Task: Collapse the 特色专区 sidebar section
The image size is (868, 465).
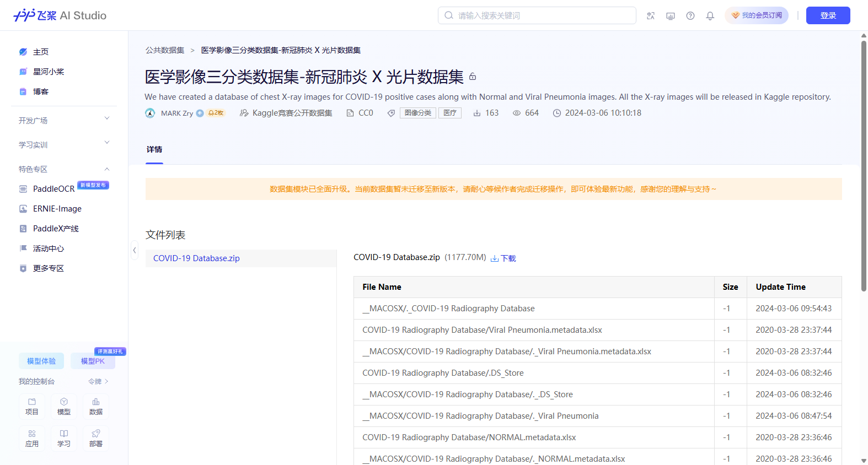Action: [64, 169]
